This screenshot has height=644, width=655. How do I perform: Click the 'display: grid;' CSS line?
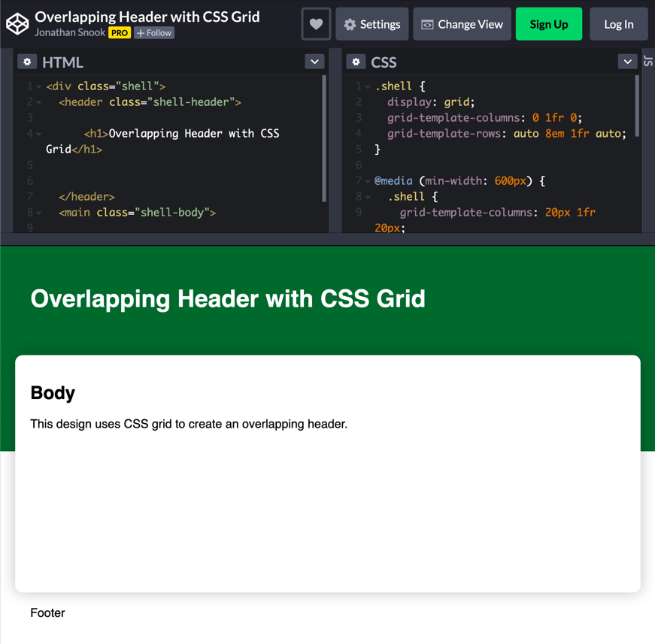tap(431, 102)
